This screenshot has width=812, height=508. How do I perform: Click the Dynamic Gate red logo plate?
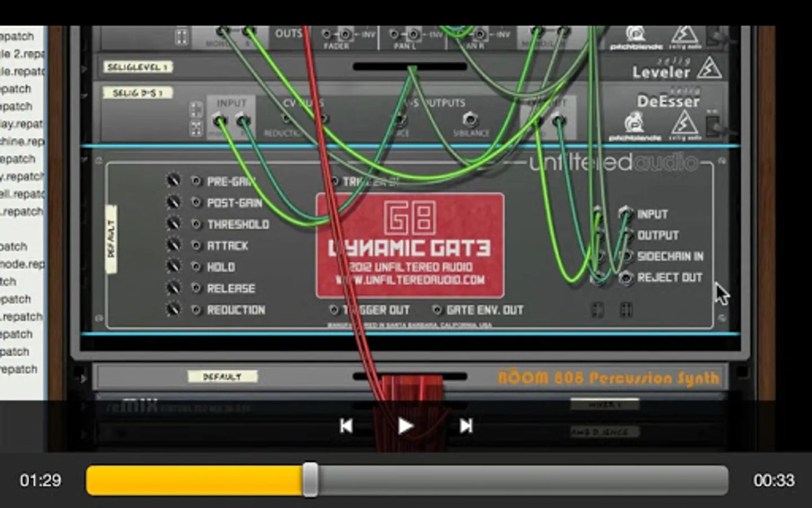[x=410, y=245]
